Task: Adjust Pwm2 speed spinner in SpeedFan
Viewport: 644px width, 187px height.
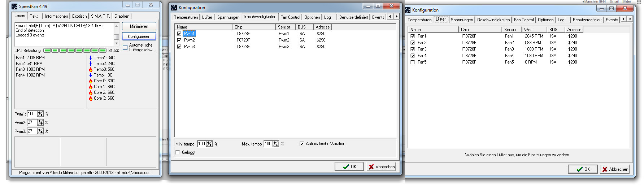Action: tap(40, 122)
